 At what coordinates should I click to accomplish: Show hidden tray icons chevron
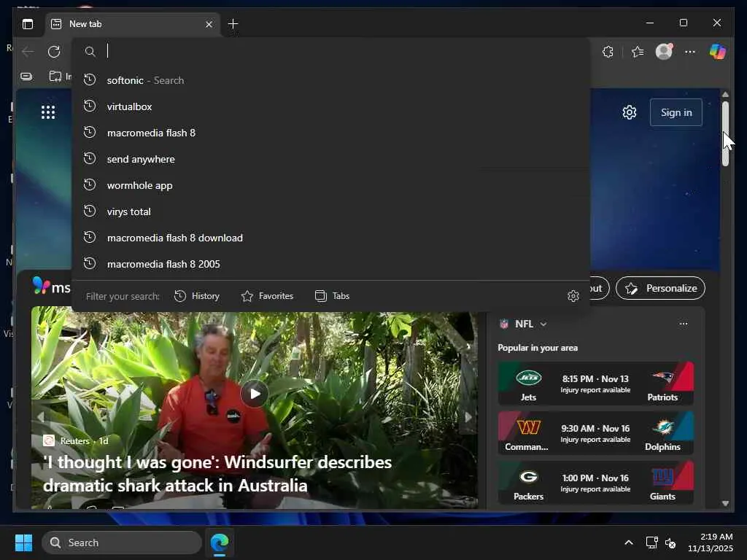[629, 542]
